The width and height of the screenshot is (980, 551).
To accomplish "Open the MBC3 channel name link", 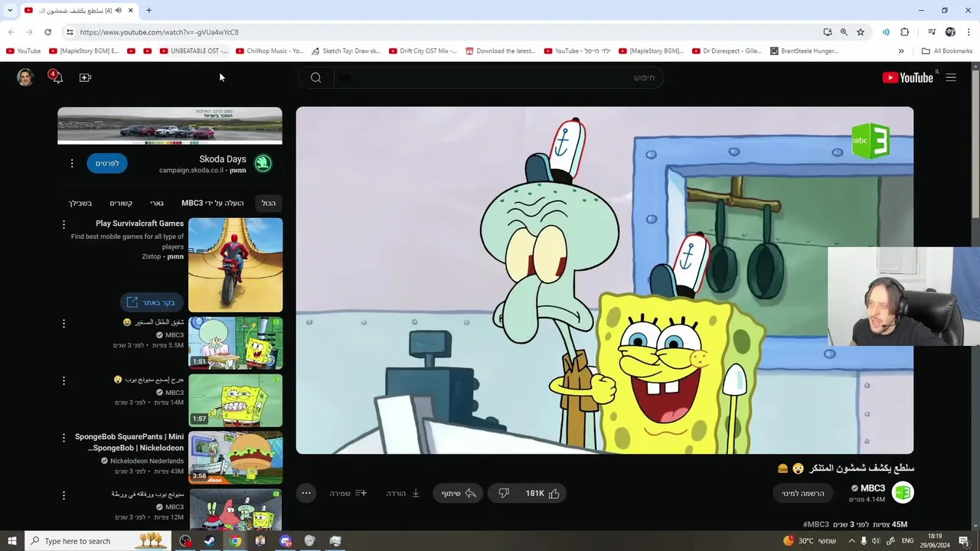I will 873,488.
